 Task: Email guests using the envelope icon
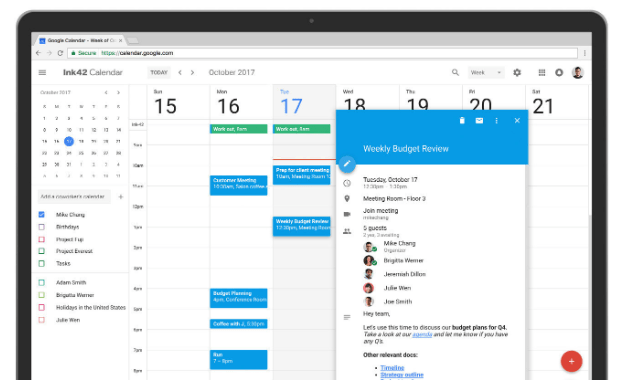coord(479,121)
